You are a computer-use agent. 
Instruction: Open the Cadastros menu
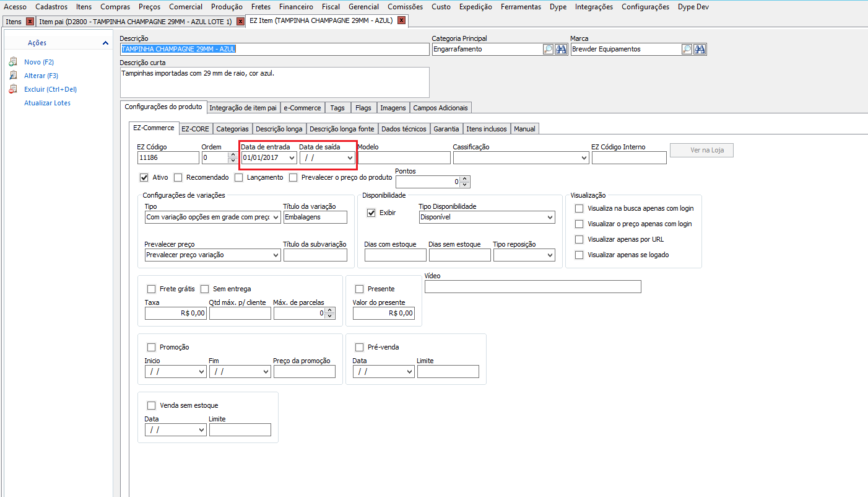[51, 7]
